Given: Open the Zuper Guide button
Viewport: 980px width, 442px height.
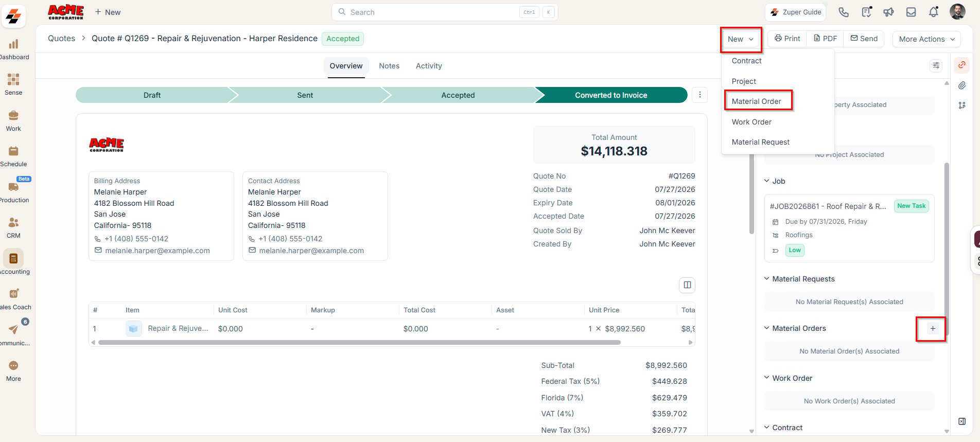Looking at the screenshot, I should 796,12.
